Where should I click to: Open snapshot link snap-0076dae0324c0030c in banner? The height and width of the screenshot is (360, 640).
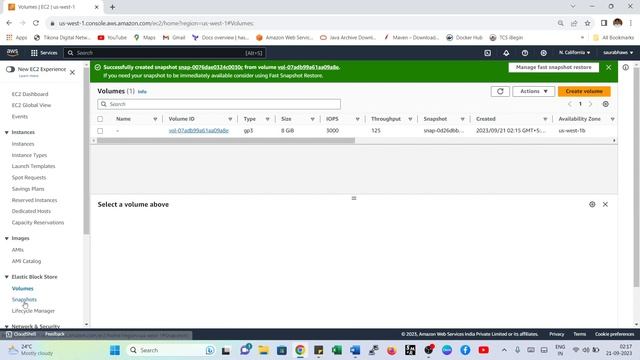click(x=211, y=67)
